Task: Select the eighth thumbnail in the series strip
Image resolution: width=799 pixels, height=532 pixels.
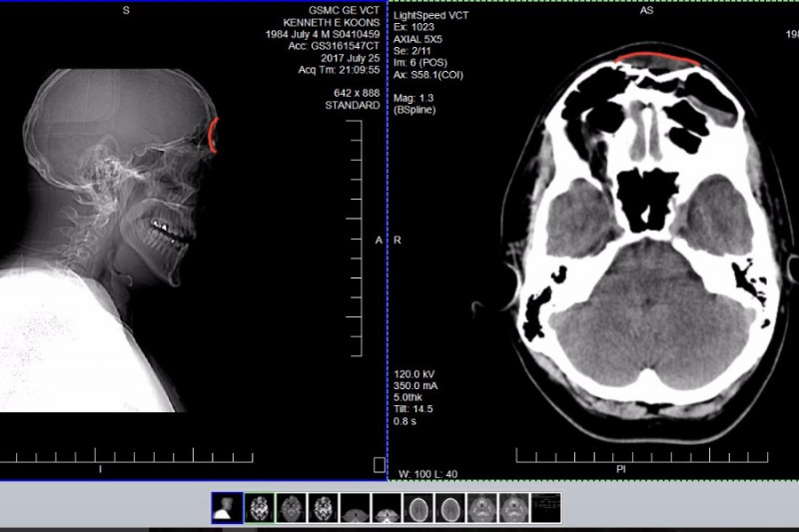Action: tap(450, 507)
